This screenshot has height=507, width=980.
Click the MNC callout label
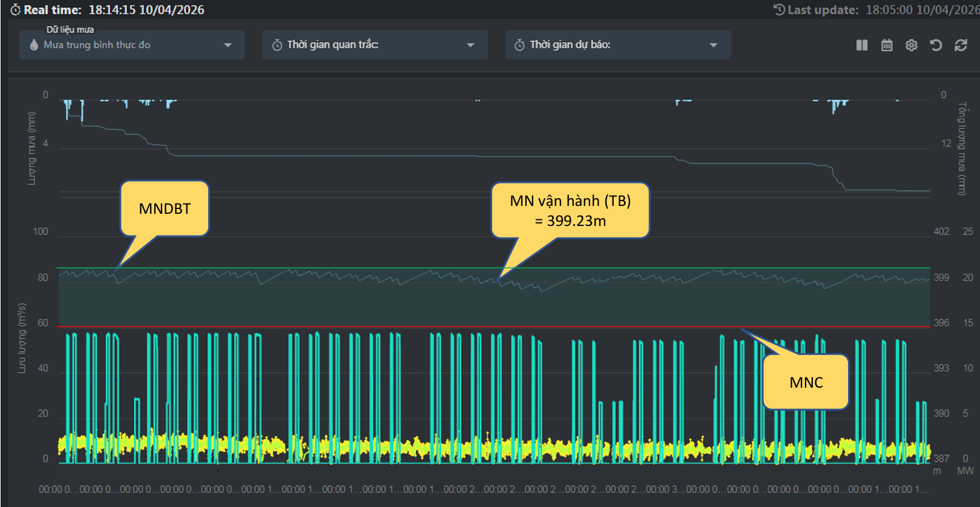(806, 382)
